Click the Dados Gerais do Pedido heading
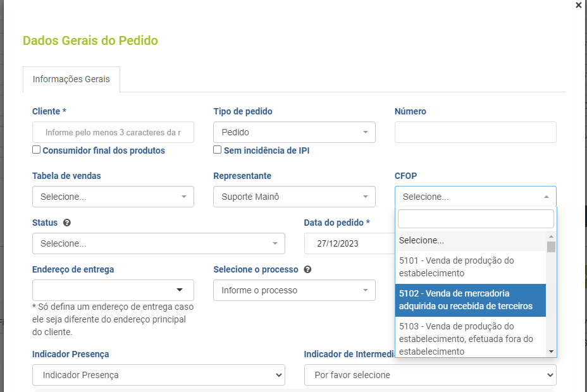 pos(90,40)
